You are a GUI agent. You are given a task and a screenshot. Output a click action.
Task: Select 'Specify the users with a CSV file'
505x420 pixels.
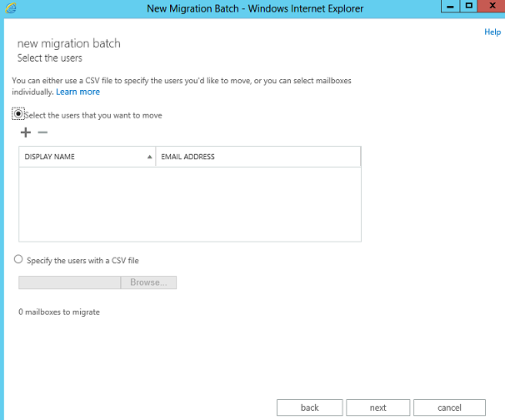point(18,259)
